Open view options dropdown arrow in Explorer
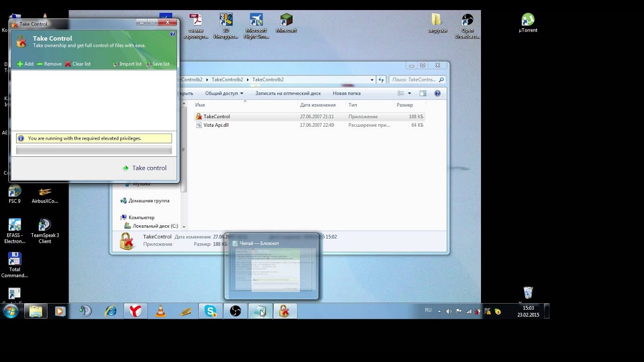The width and height of the screenshot is (644, 362). [x=409, y=94]
